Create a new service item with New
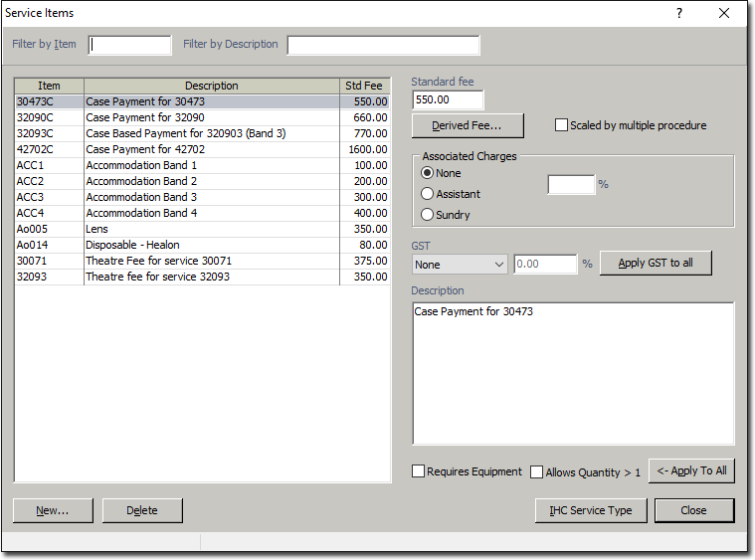755x560 pixels. click(x=53, y=510)
